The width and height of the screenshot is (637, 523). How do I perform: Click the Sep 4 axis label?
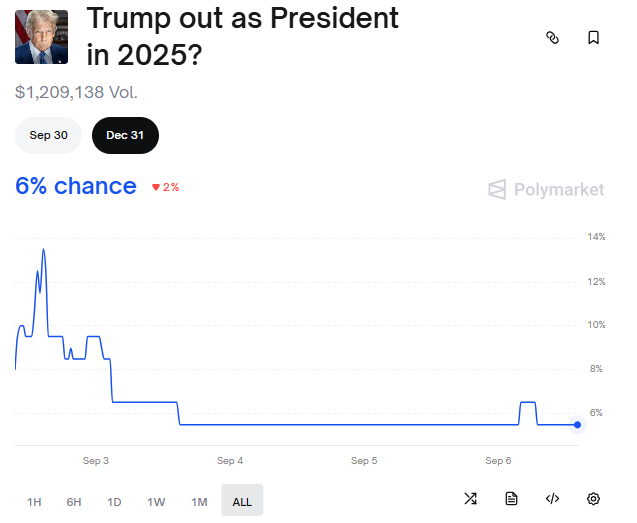point(230,461)
